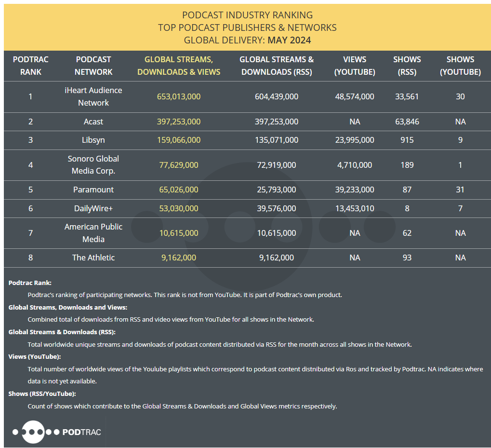This screenshot has height=448, width=491.
Task: Select American Public Media name
Action: pos(93,233)
